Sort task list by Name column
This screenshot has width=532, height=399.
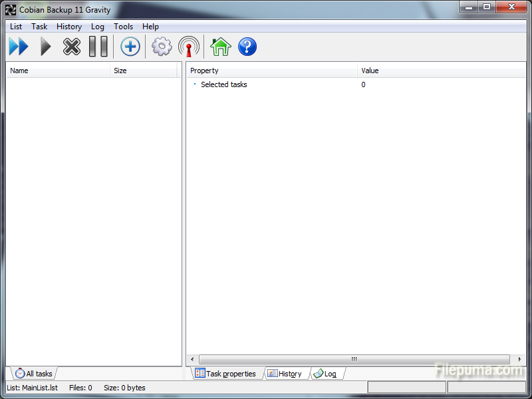[57, 70]
